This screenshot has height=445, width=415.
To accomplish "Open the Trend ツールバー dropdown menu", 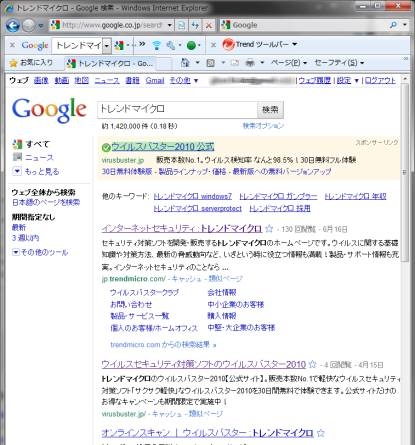I will (x=266, y=44).
